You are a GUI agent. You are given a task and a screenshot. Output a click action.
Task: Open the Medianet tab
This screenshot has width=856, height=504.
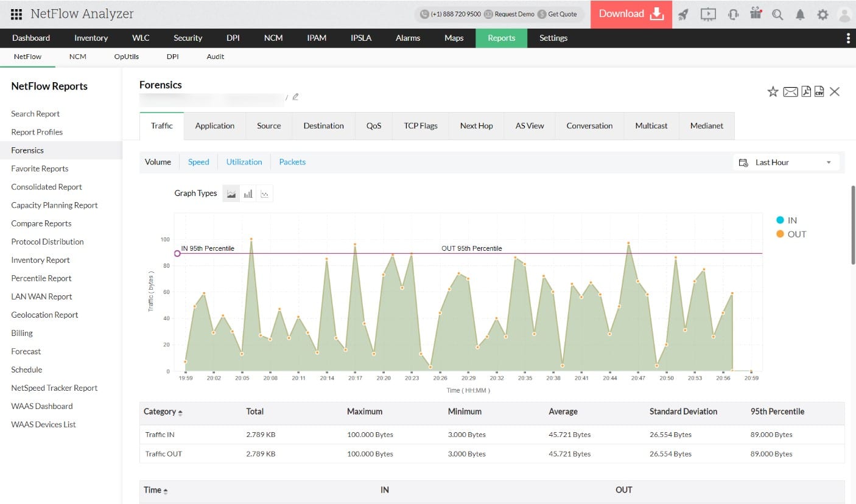coord(707,126)
